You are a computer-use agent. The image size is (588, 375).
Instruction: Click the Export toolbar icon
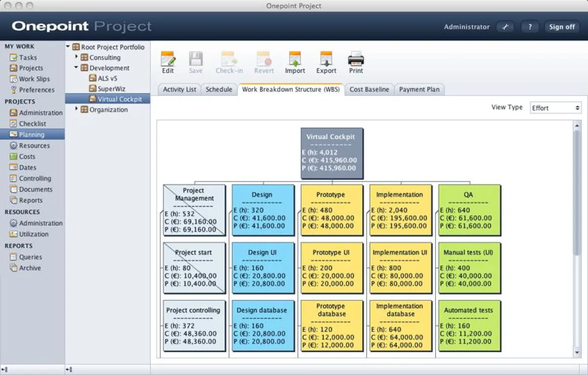326,59
